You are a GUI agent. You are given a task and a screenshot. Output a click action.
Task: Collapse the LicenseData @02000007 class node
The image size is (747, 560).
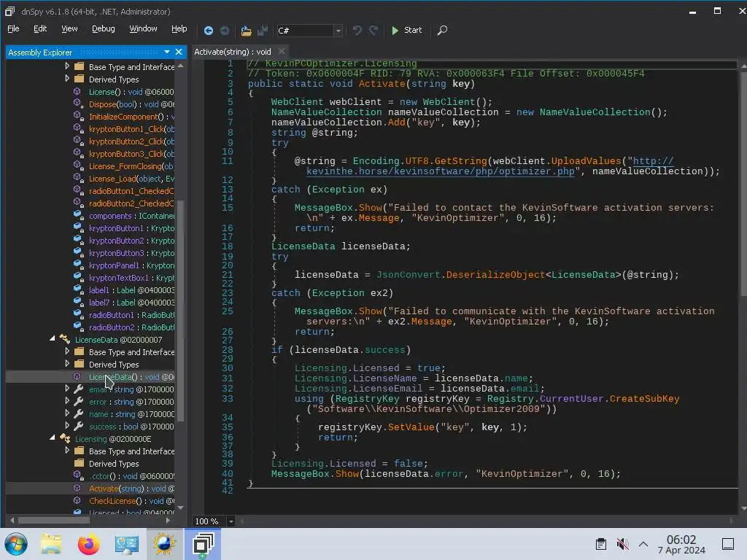coord(53,338)
